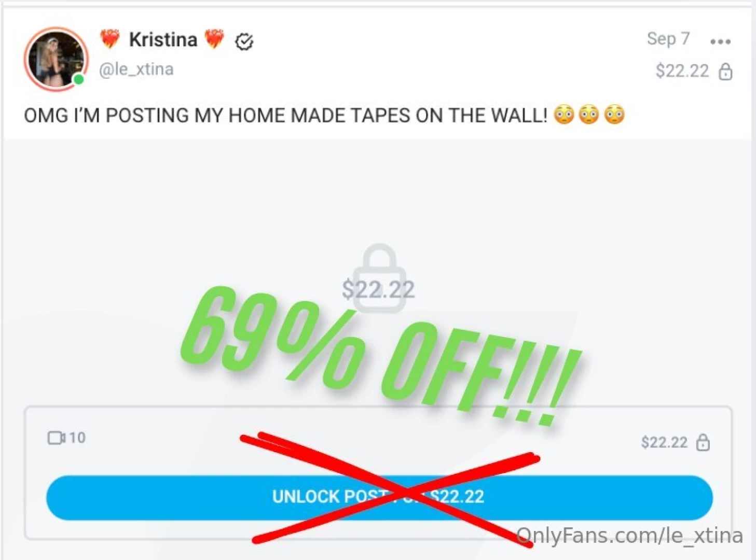
Task: Click the lock icon beside top-right price
Action: [x=725, y=71]
